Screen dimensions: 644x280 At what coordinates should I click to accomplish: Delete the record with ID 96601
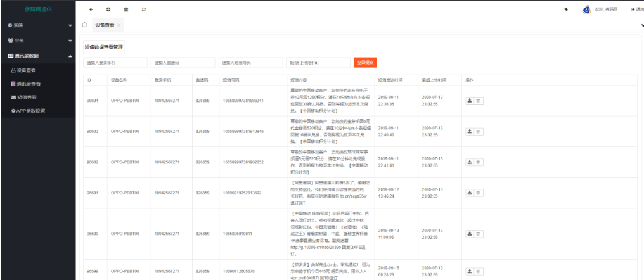479,193
